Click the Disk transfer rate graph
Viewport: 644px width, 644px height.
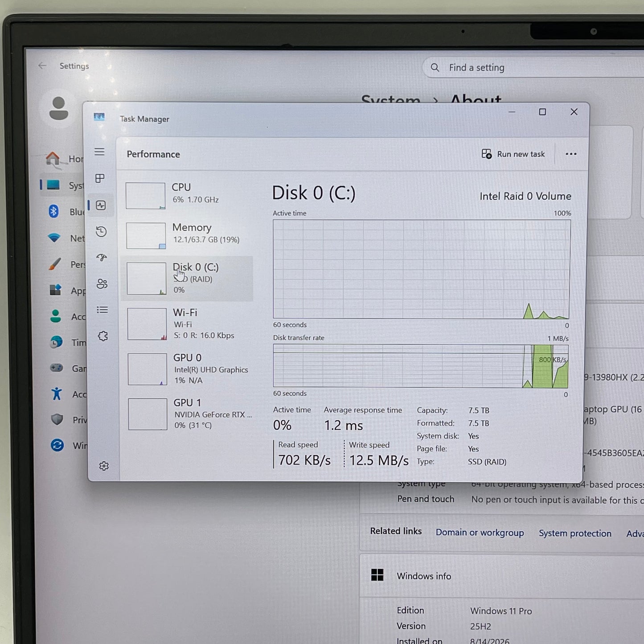(421, 366)
